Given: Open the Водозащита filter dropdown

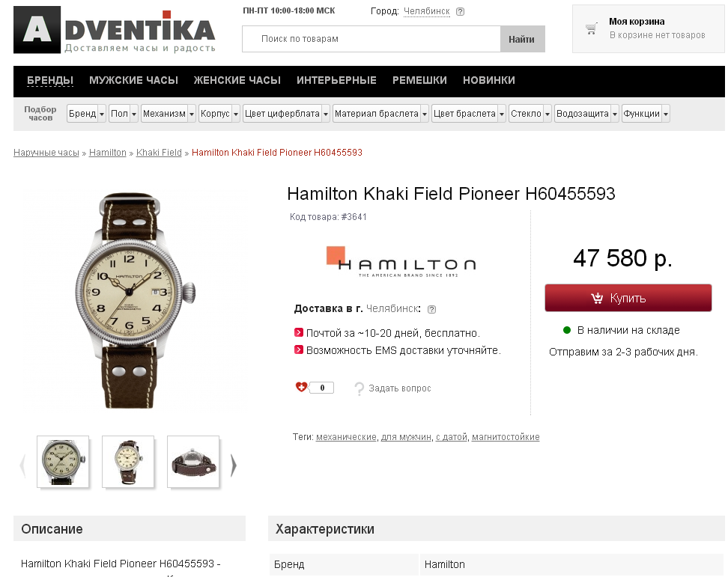Looking at the screenshot, I should 586,114.
